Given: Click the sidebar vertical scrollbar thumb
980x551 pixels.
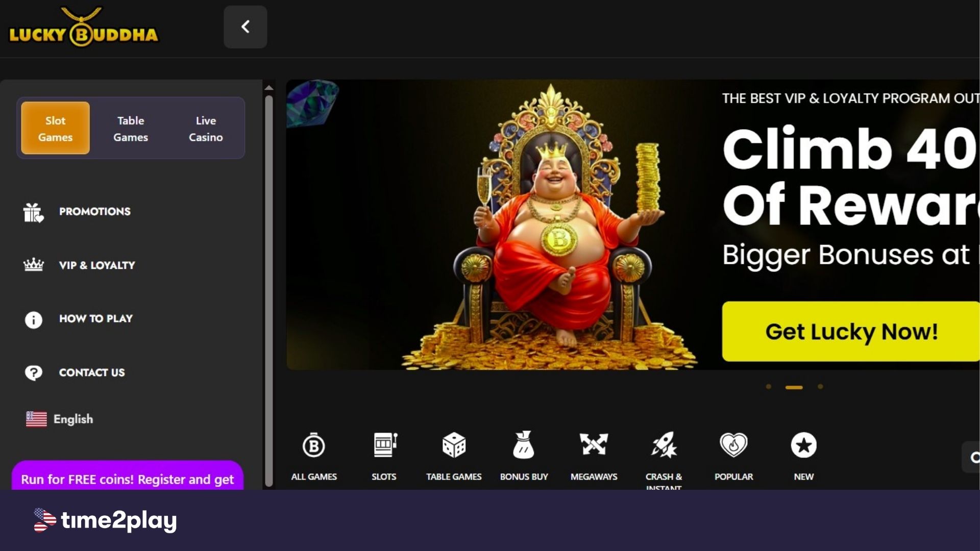Looking at the screenshot, I should 269,291.
